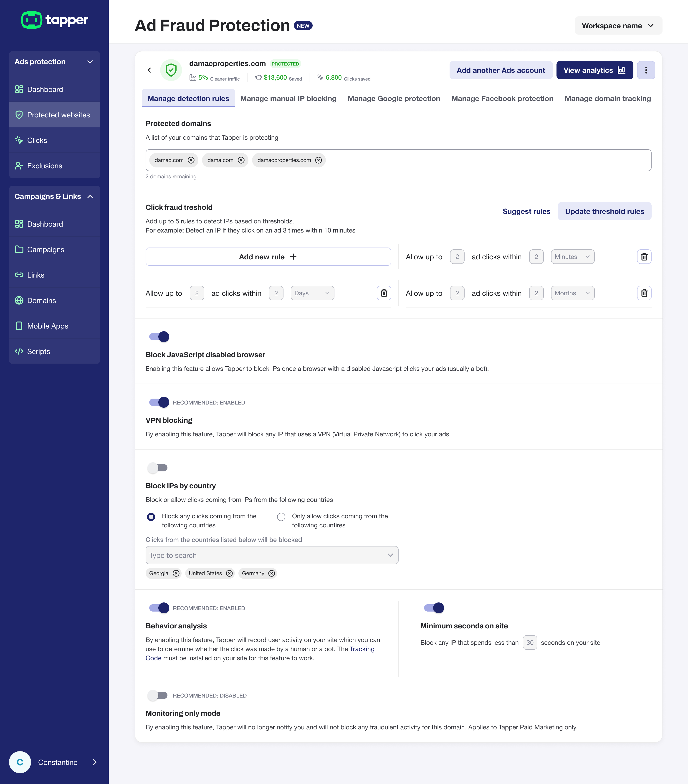This screenshot has height=784, width=688.
Task: Enable the Block IPs by country toggle
Action: point(158,468)
